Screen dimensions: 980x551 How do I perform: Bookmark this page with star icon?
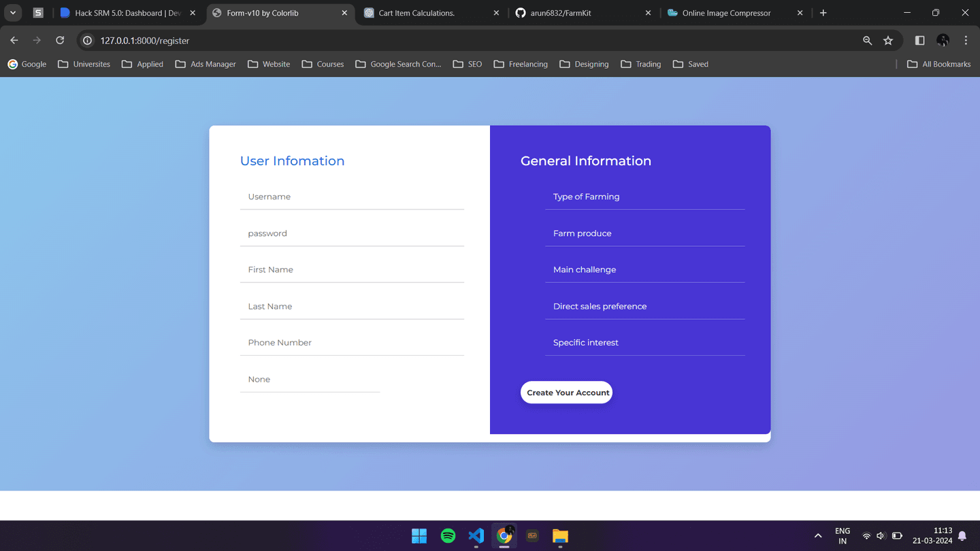coord(888,41)
